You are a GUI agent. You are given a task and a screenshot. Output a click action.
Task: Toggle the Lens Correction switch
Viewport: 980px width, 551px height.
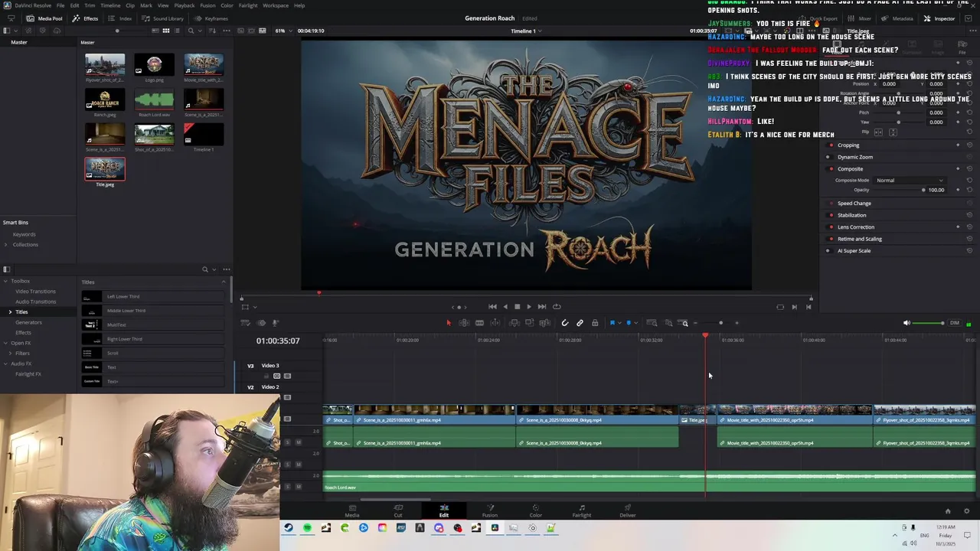[x=828, y=227]
